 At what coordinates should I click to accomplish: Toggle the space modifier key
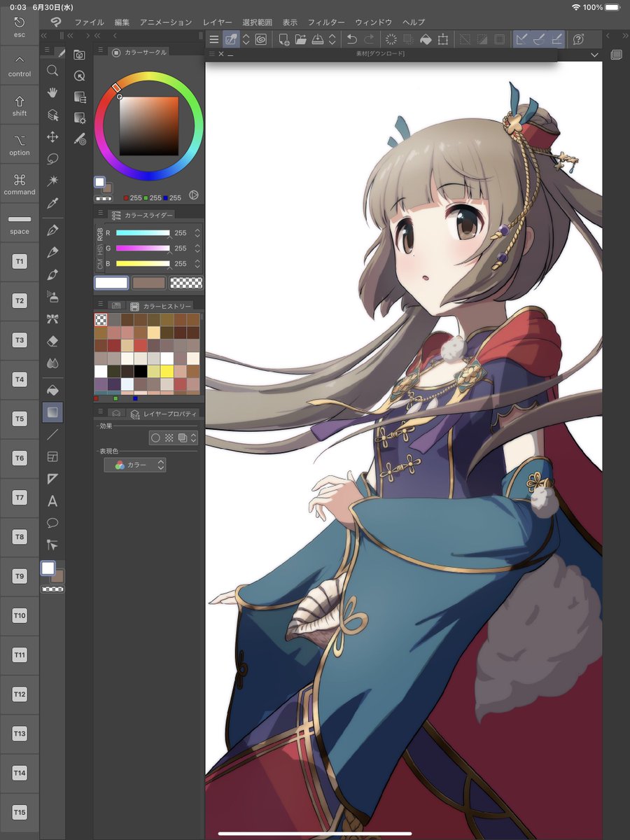click(20, 223)
